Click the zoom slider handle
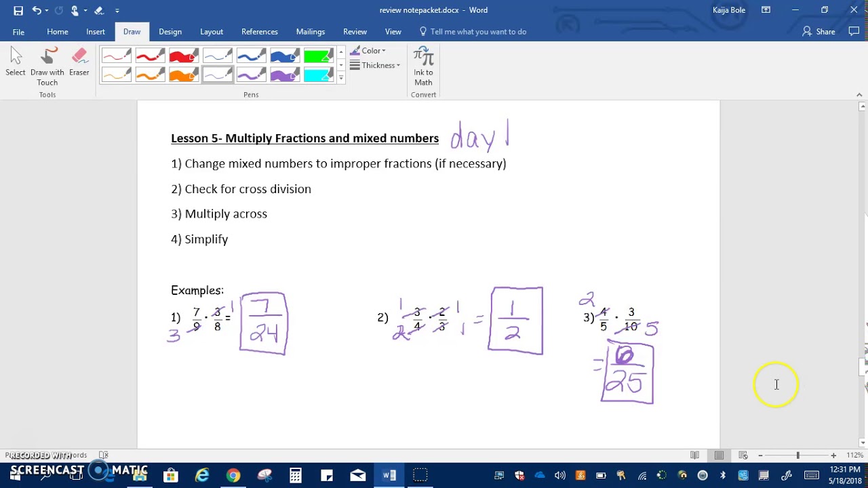Viewport: 868px width, 488px height. click(x=798, y=455)
